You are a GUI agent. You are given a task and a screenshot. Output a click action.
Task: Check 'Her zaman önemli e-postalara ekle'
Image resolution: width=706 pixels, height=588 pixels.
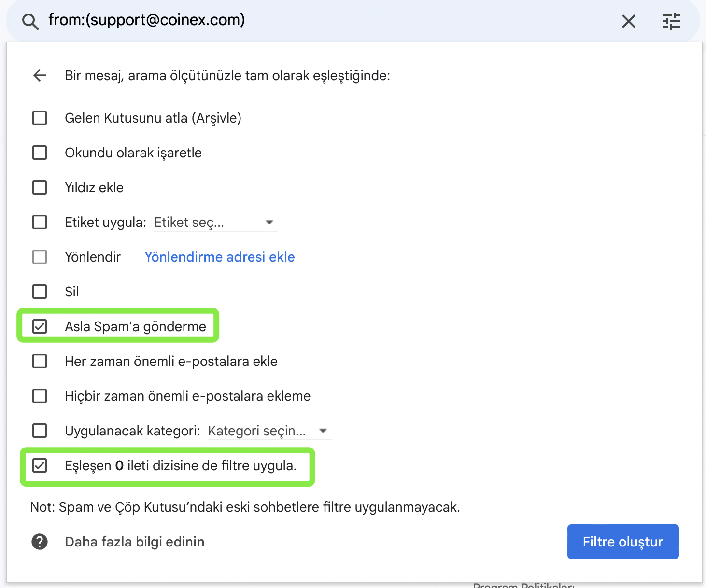coord(40,361)
